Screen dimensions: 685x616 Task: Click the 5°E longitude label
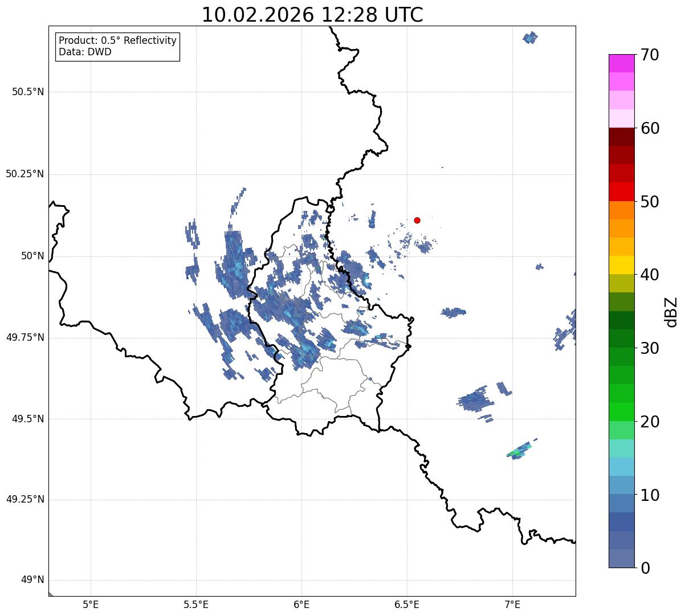click(x=91, y=603)
